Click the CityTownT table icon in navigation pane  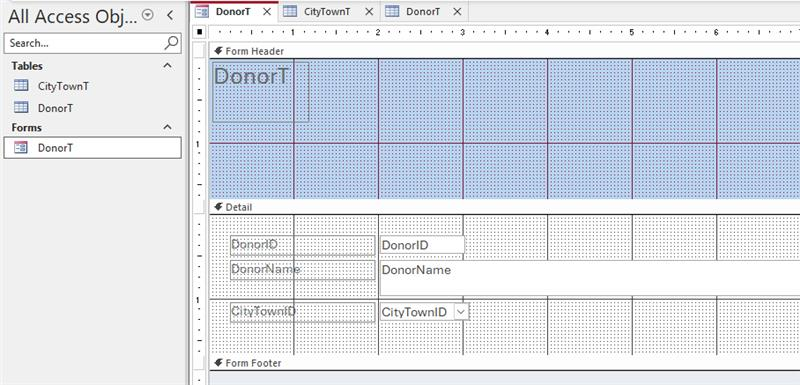(21, 86)
